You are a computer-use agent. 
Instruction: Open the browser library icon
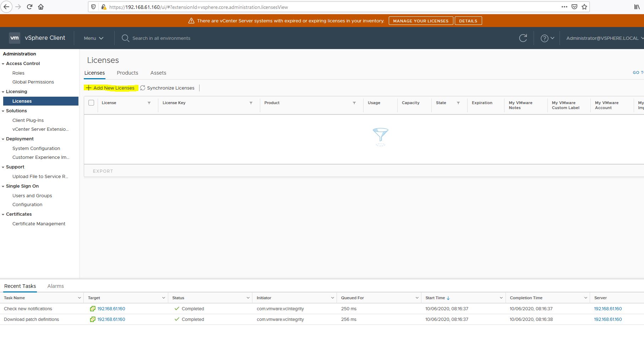tap(637, 7)
